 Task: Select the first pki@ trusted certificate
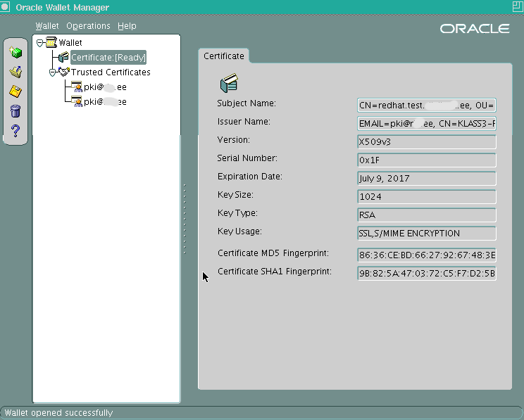coord(105,87)
